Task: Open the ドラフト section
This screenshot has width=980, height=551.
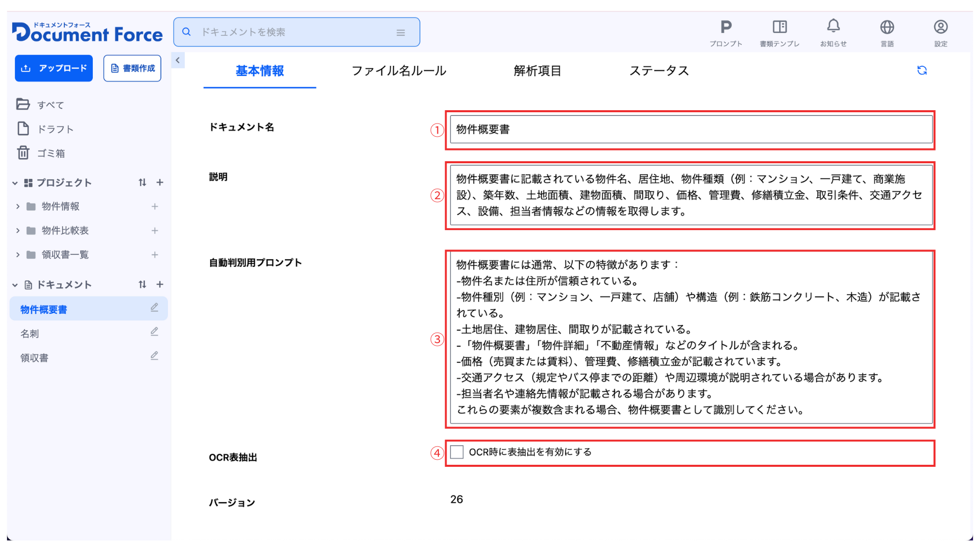Action: point(45,129)
